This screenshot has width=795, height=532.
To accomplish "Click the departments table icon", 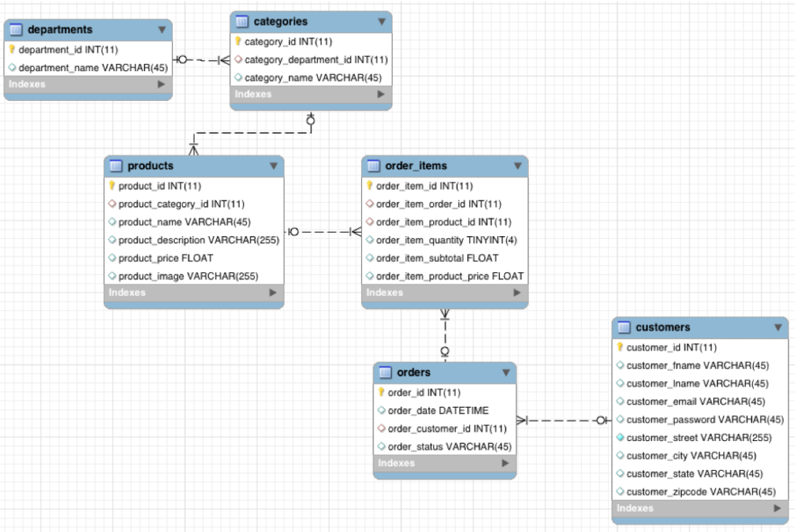I will point(16,30).
